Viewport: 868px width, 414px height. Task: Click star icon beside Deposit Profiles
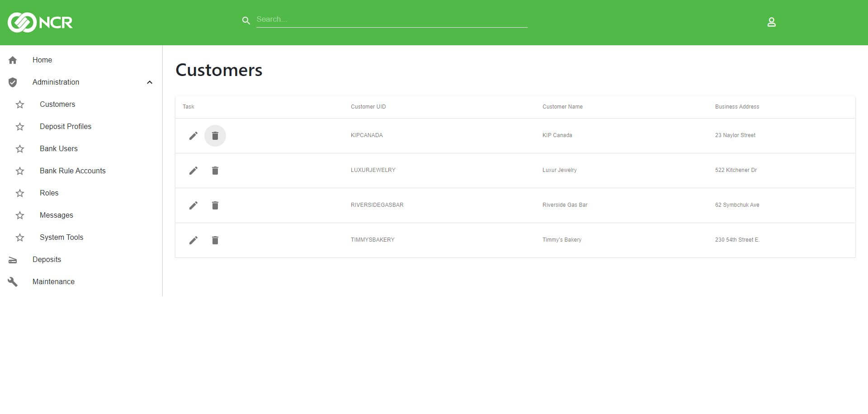pyautogui.click(x=20, y=127)
